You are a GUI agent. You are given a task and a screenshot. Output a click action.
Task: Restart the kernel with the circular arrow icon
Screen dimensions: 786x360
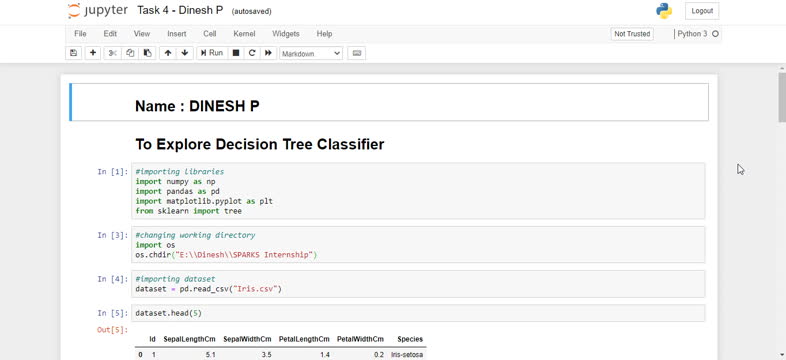point(252,53)
